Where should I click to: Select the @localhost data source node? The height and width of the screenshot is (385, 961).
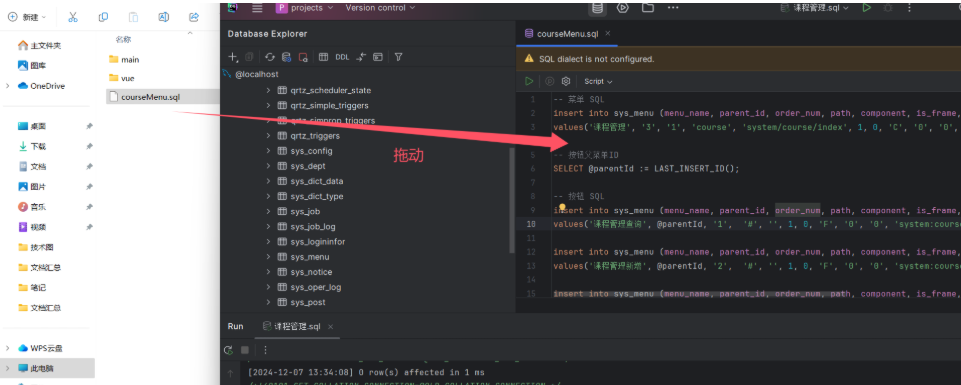(x=257, y=74)
